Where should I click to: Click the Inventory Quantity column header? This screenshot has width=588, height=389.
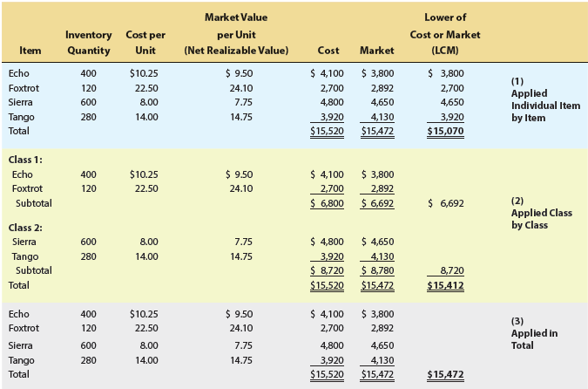click(89, 43)
